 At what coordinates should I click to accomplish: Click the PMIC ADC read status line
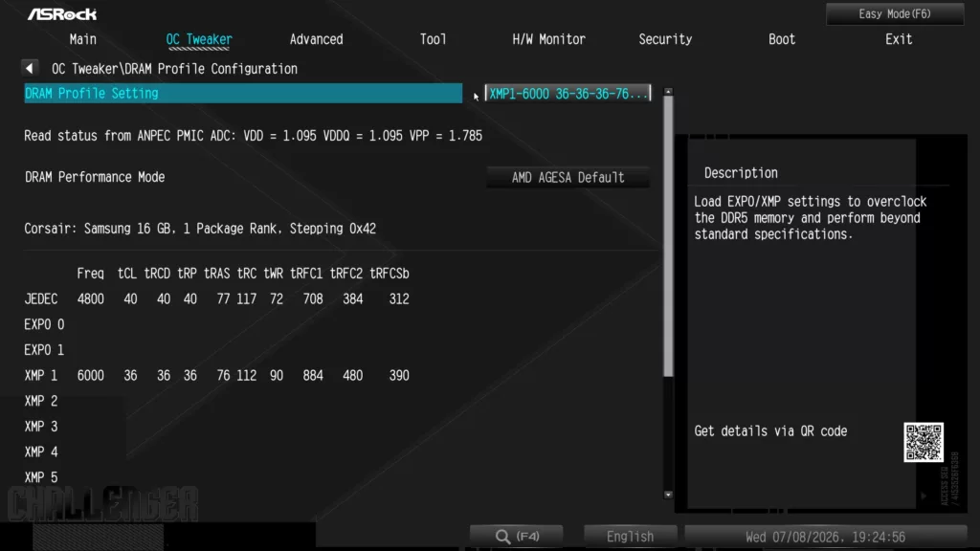(253, 136)
